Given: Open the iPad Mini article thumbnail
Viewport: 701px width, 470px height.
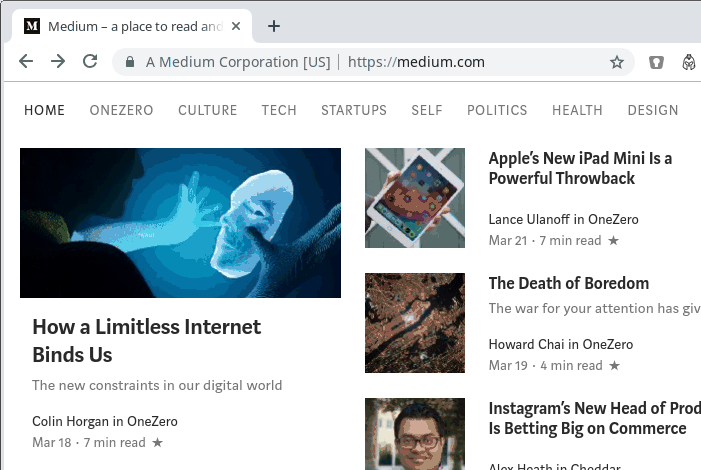Looking at the screenshot, I should tap(415, 198).
